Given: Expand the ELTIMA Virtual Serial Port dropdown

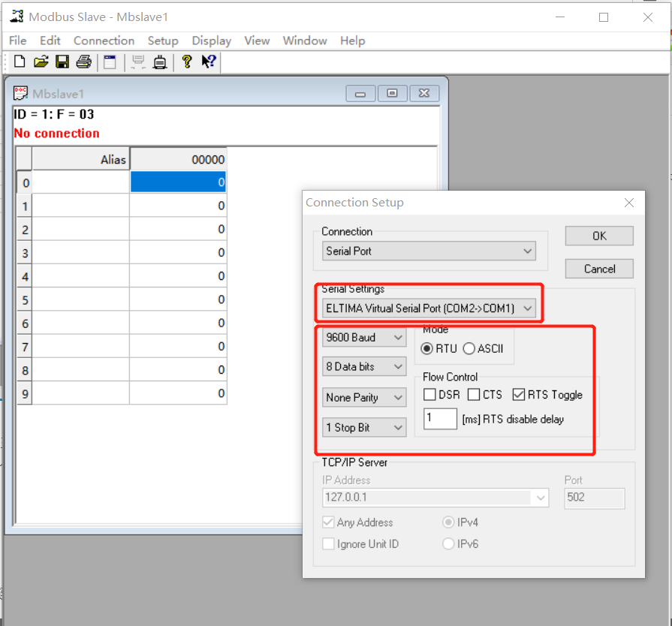Looking at the screenshot, I should 429,308.
